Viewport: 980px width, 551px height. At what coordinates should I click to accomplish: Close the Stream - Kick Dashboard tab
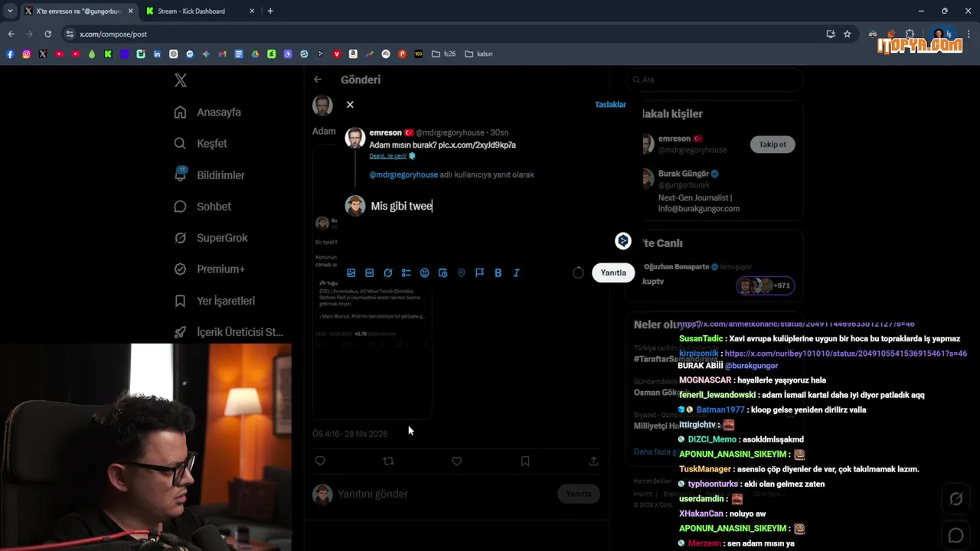click(252, 11)
